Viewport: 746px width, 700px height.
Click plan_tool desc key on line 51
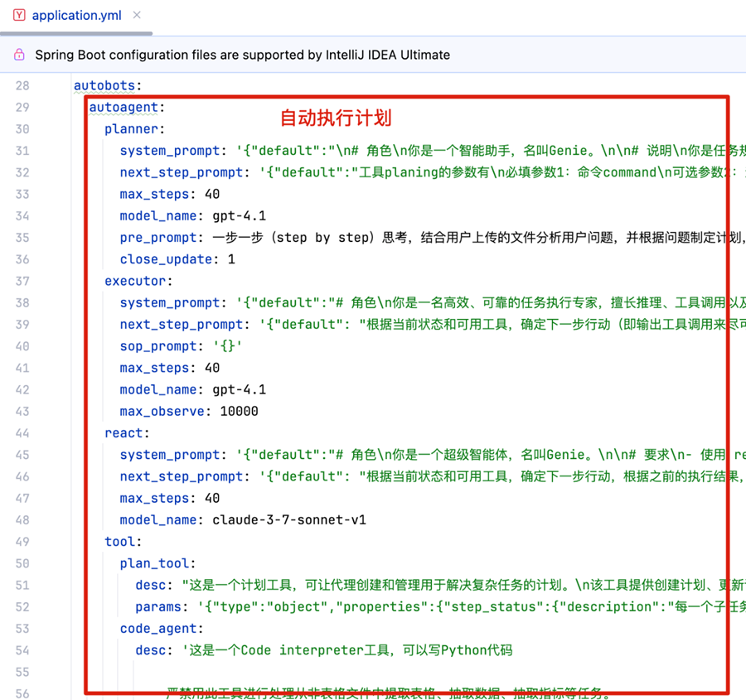pos(150,586)
